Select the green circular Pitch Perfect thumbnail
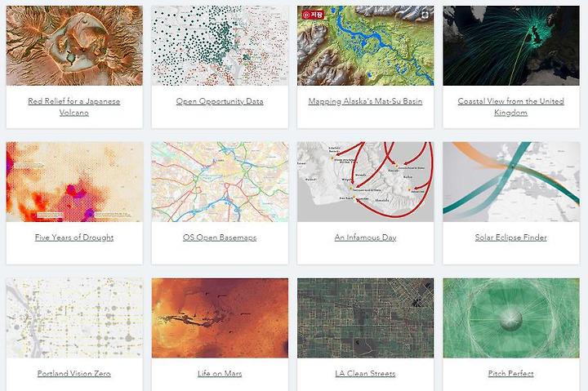Viewport: 588px width, 391px height. tap(510, 318)
